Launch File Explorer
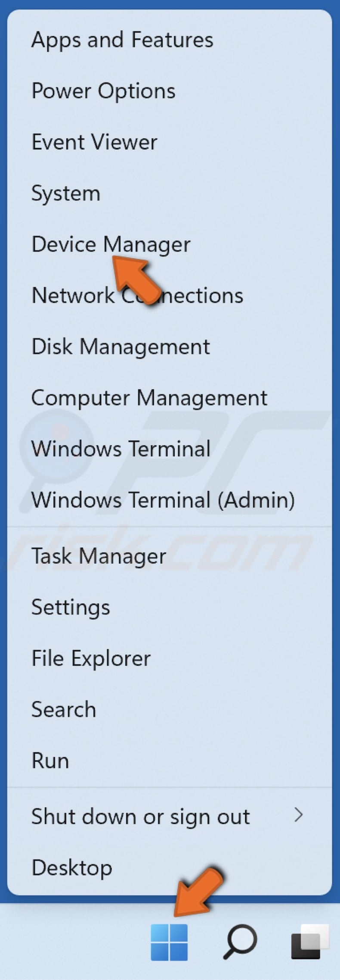The image size is (340, 980). pyautogui.click(x=91, y=658)
